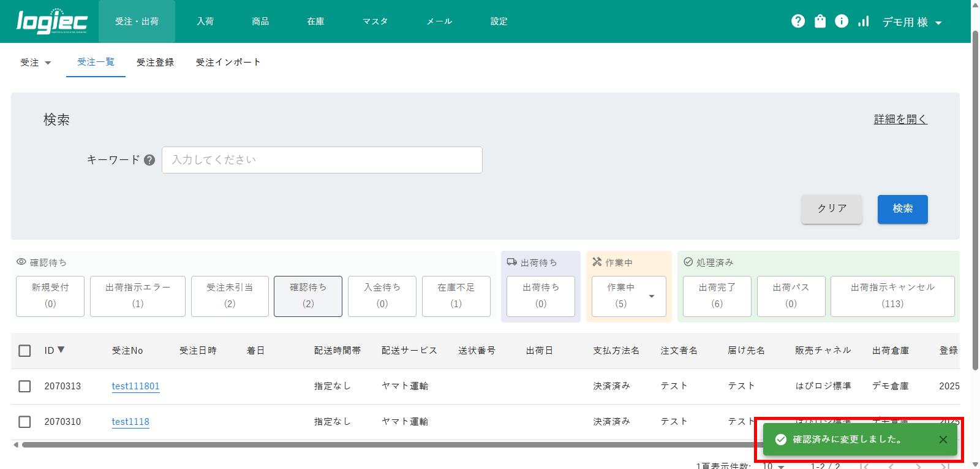Focus the キーワード search input field
Viewport: 980px width, 469px height.
[x=322, y=160]
